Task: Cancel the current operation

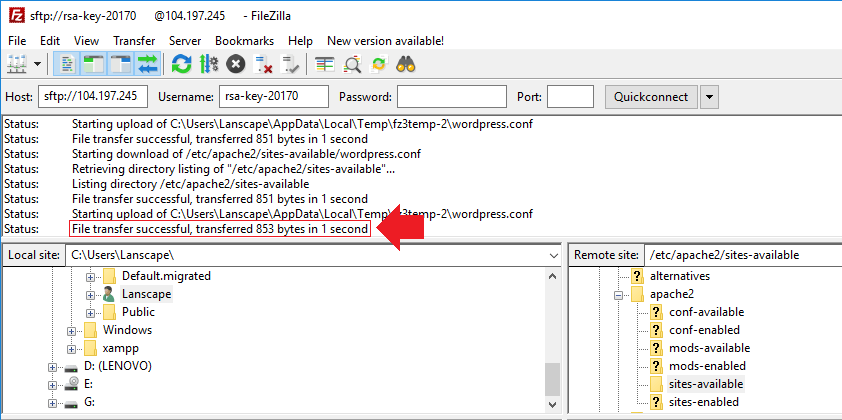Action: [x=235, y=65]
